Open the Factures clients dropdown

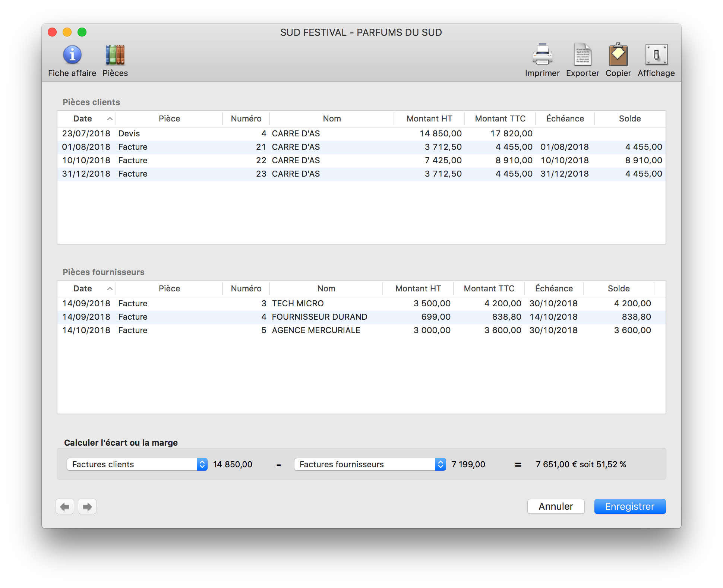point(137,464)
